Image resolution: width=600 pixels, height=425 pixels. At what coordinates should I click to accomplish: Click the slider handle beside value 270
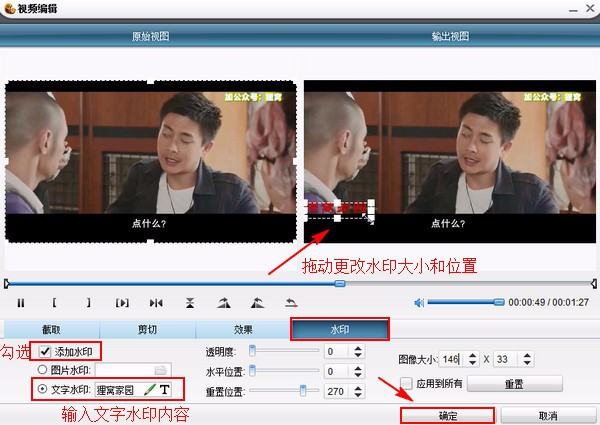pyautogui.click(x=303, y=391)
